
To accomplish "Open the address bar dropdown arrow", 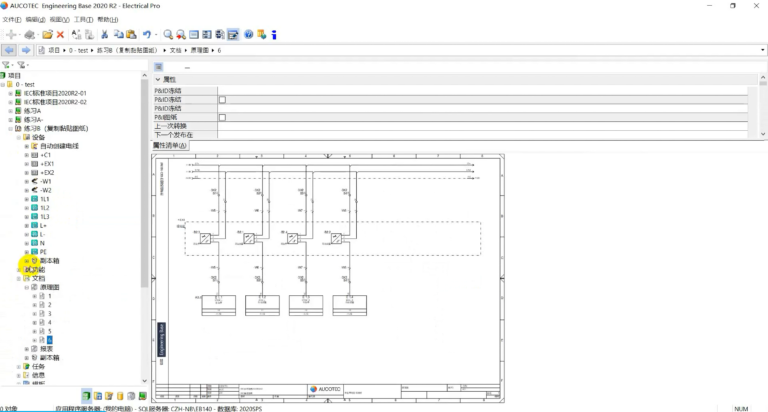I will [763, 50].
